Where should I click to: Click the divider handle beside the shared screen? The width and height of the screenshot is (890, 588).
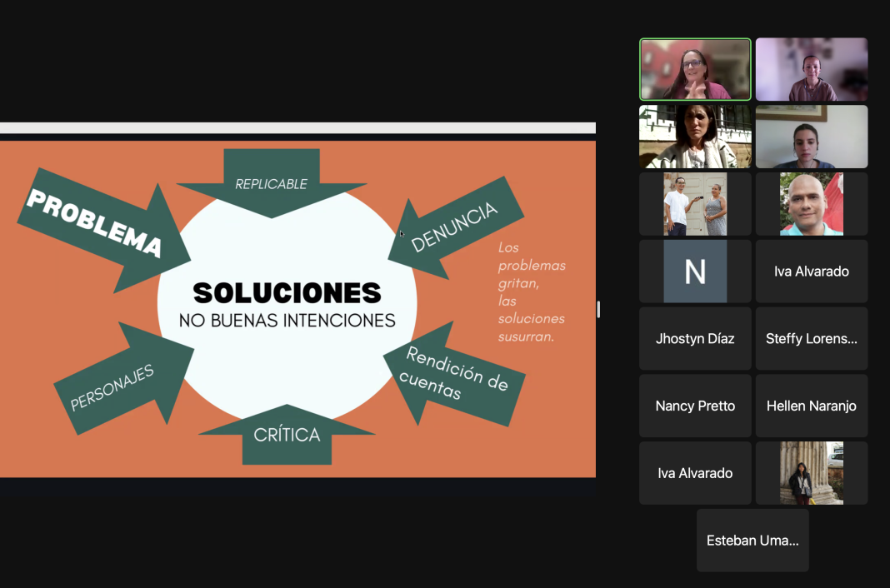tap(598, 310)
